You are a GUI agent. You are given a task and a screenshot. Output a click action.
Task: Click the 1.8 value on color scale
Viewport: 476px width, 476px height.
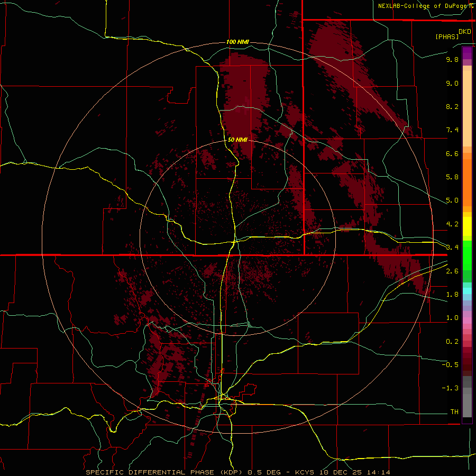click(x=452, y=295)
